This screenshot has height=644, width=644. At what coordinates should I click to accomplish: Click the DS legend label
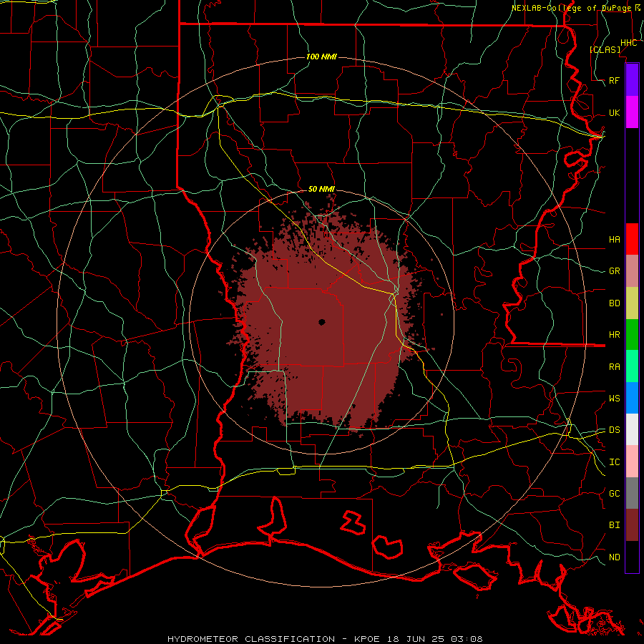(x=615, y=429)
